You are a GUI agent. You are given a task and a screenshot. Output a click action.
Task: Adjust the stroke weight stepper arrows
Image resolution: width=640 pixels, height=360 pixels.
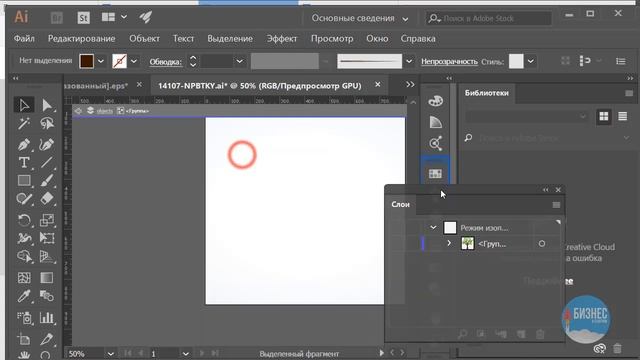tap(193, 61)
